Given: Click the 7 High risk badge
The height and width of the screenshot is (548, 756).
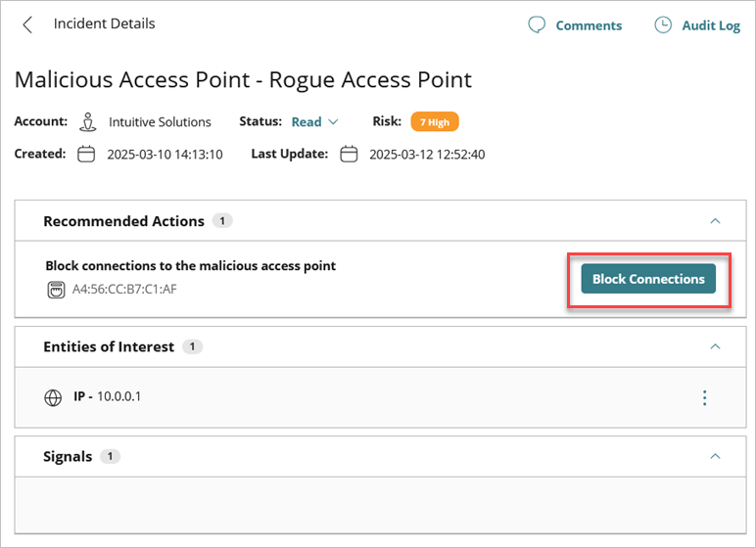Looking at the screenshot, I should pos(435,122).
